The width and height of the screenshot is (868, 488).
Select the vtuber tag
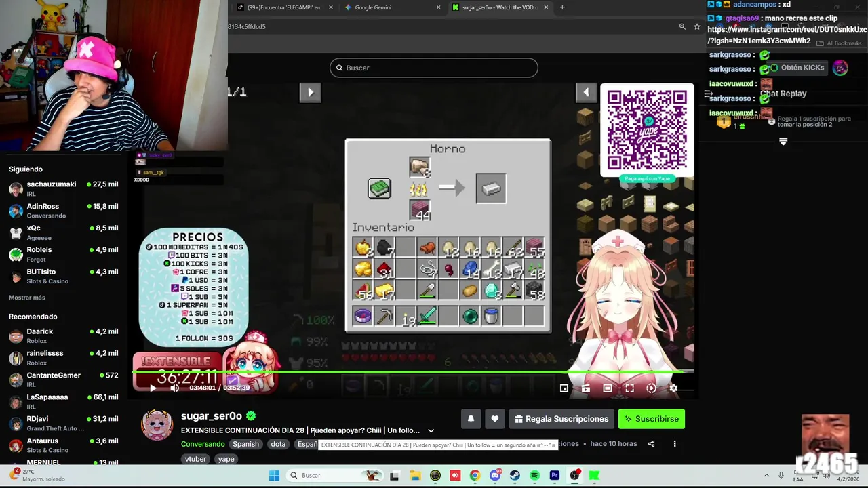(x=195, y=459)
